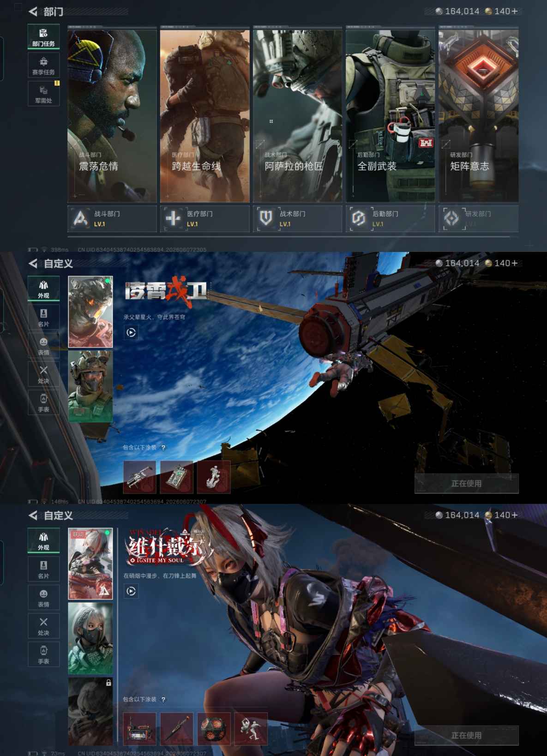The image size is (547, 756).
Task: Click the help icon beside 包含以下涂装 on 维什戴尔 screen
Action: 163,699
